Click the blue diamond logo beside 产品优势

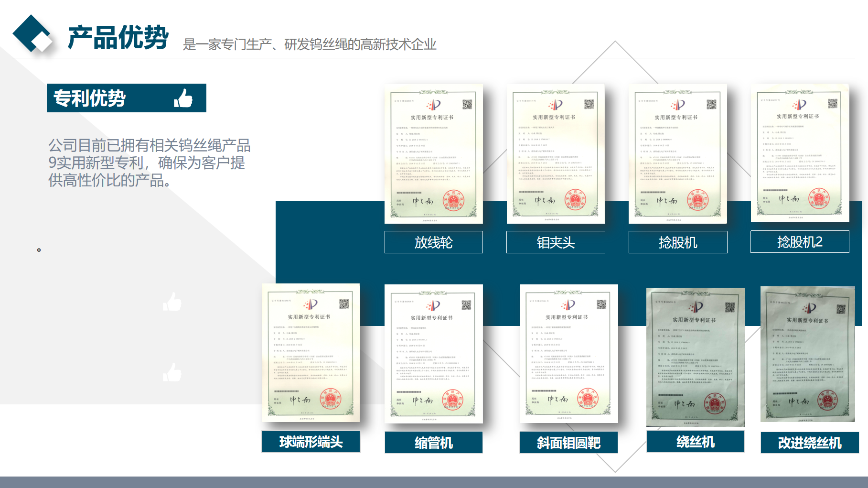(x=32, y=33)
